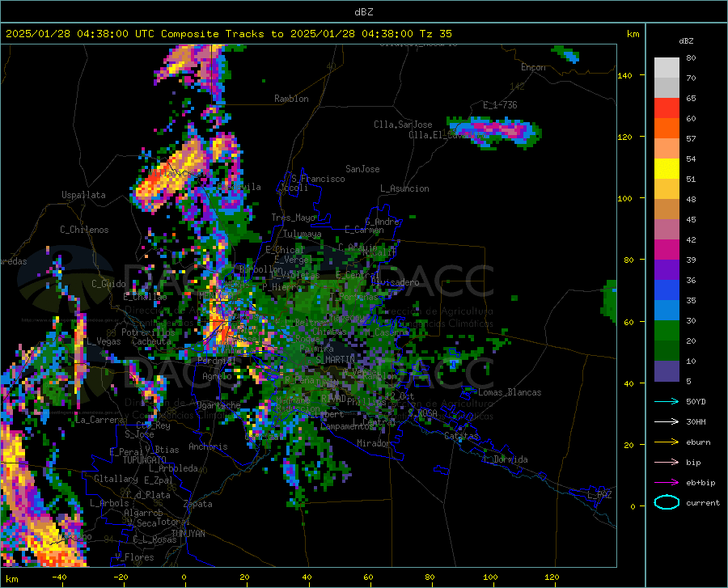Click the white 30HM arrow legend icon
The height and width of the screenshot is (588, 728).
coord(667,422)
